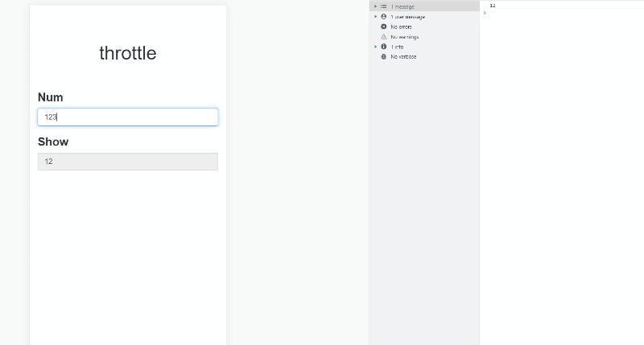This screenshot has height=345, width=644.
Task: Focus the Num input containing 123
Action: [127, 117]
